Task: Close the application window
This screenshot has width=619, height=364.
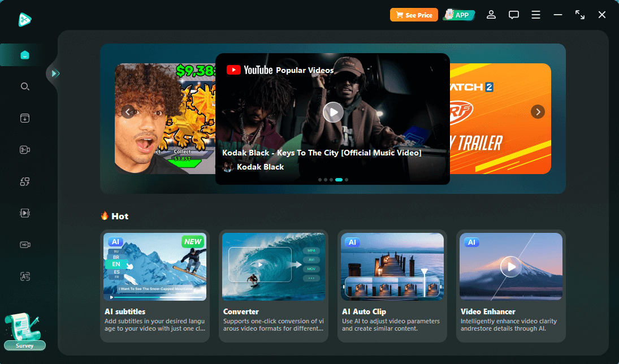Action: pyautogui.click(x=601, y=15)
